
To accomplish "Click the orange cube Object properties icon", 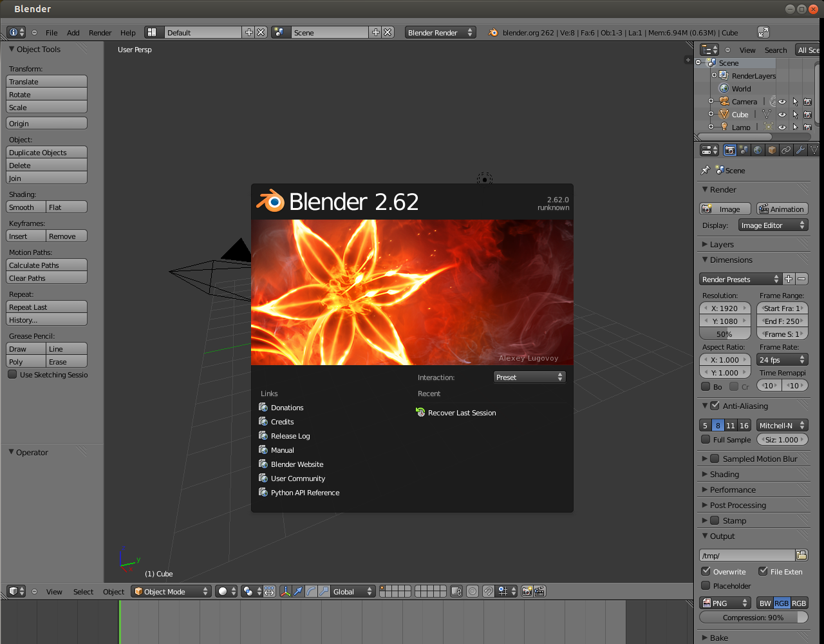I will point(771,149).
